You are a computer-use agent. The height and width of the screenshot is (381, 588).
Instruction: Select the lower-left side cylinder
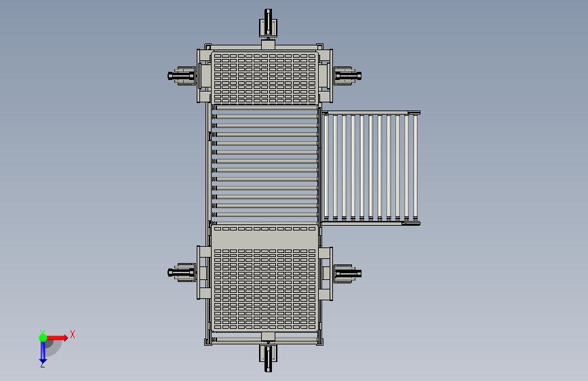[182, 273]
